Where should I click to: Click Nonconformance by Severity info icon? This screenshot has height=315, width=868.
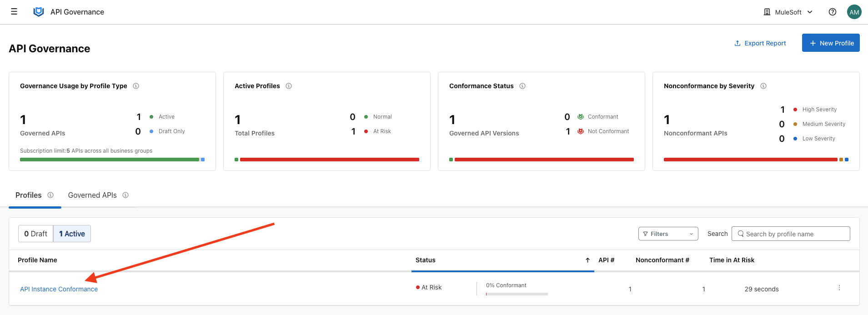763,86
